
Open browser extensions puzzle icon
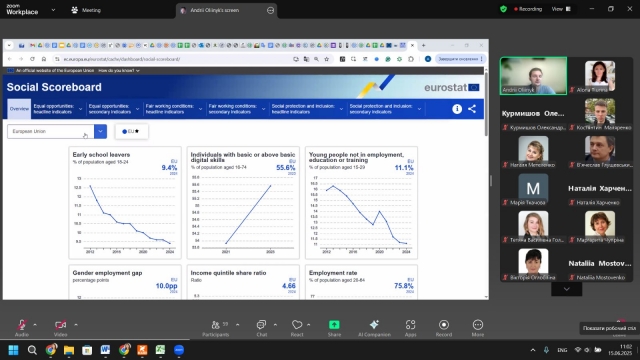pyautogui.click(x=411, y=59)
